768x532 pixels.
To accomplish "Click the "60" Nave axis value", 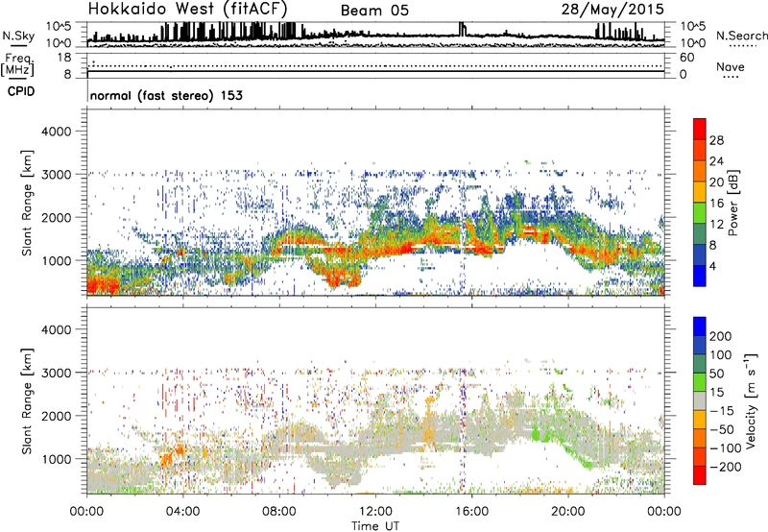I will coord(686,58).
